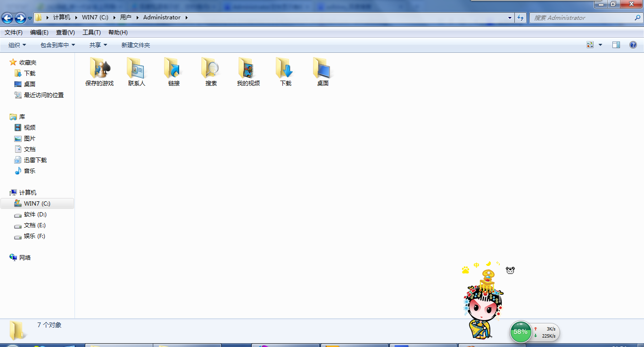This screenshot has width=644, height=347.
Task: Click the Forward navigation arrow button
Action: 20,18
